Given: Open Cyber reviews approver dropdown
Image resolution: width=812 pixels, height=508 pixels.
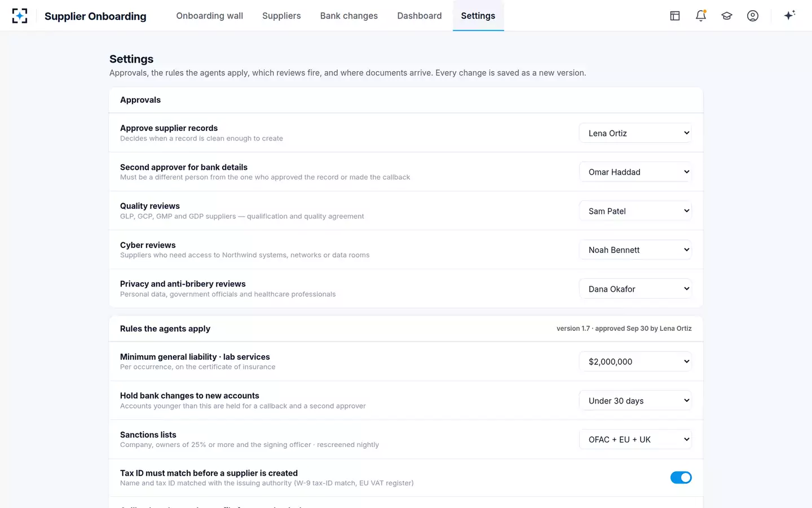Looking at the screenshot, I should point(636,250).
